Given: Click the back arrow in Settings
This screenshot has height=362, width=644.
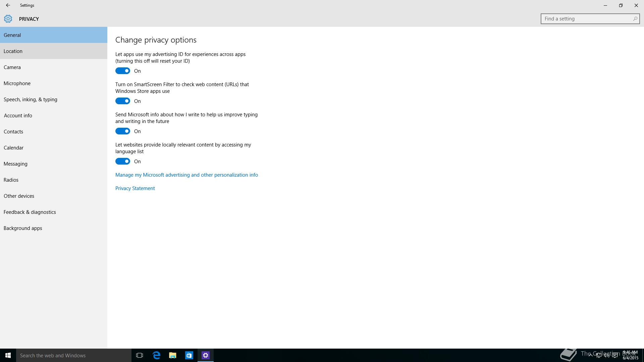Looking at the screenshot, I should click(x=8, y=5).
